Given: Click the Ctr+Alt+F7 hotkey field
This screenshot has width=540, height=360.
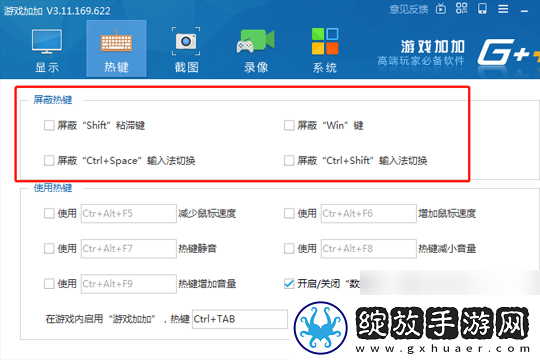Looking at the screenshot, I should [129, 249].
